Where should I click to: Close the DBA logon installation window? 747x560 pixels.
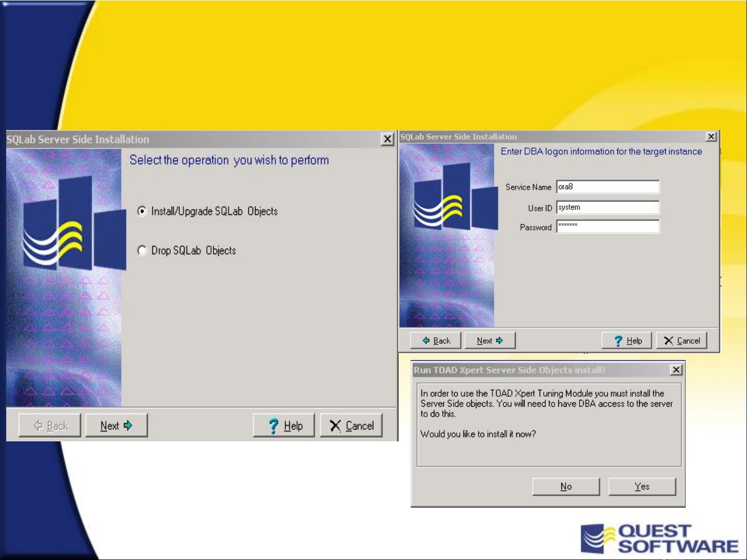tap(711, 136)
